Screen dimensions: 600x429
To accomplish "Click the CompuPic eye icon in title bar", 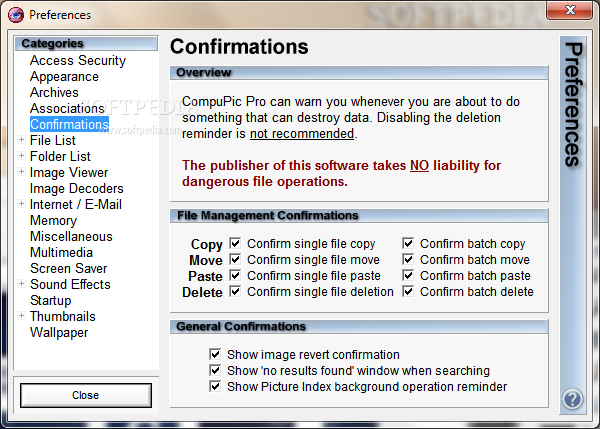I will (x=16, y=15).
